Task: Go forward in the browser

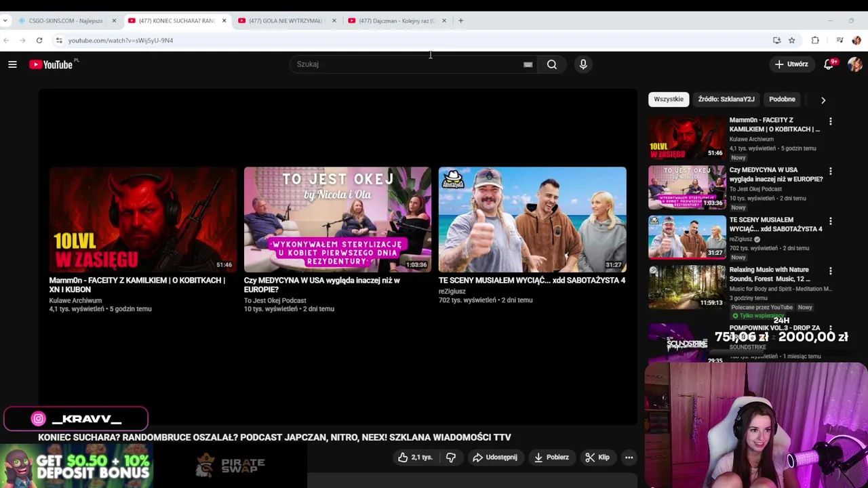Action: pyautogui.click(x=22, y=40)
